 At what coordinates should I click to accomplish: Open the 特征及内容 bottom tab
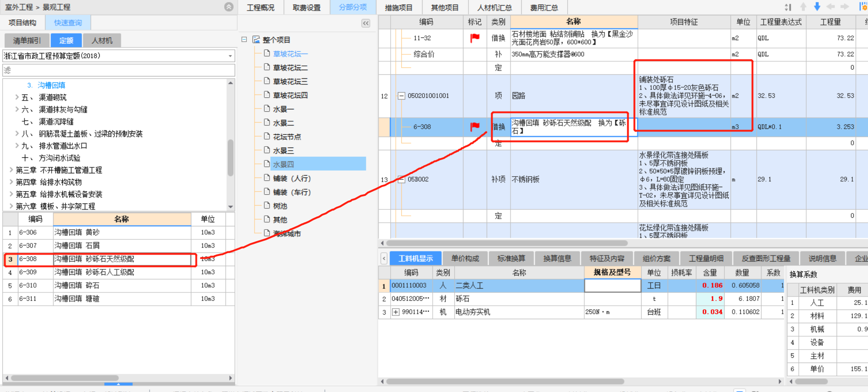point(607,258)
